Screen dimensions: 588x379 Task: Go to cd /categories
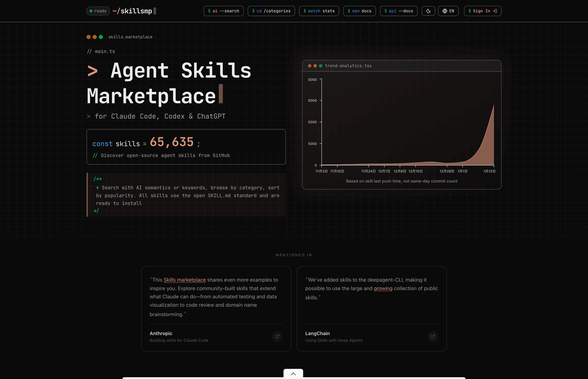(271, 11)
